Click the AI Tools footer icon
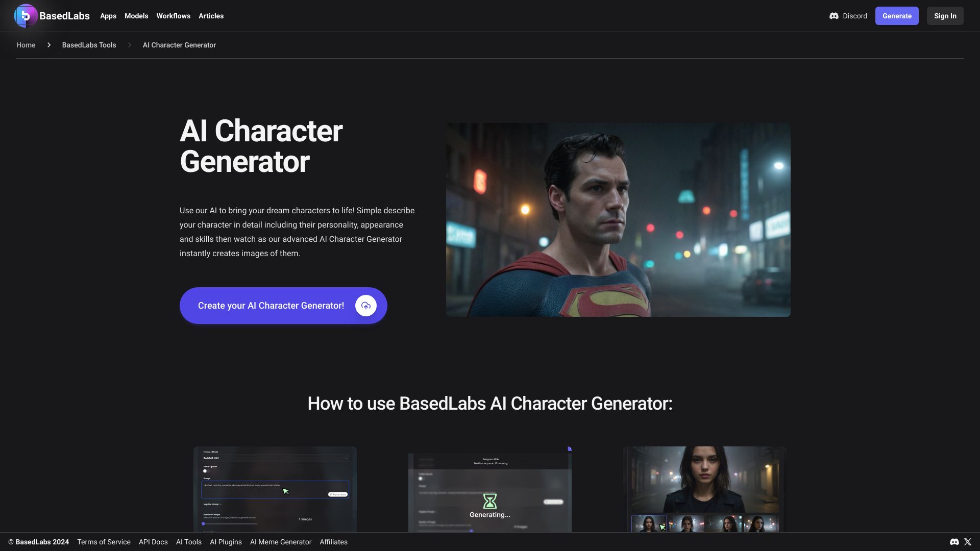Viewport: 980px width, 551px height. point(189,542)
